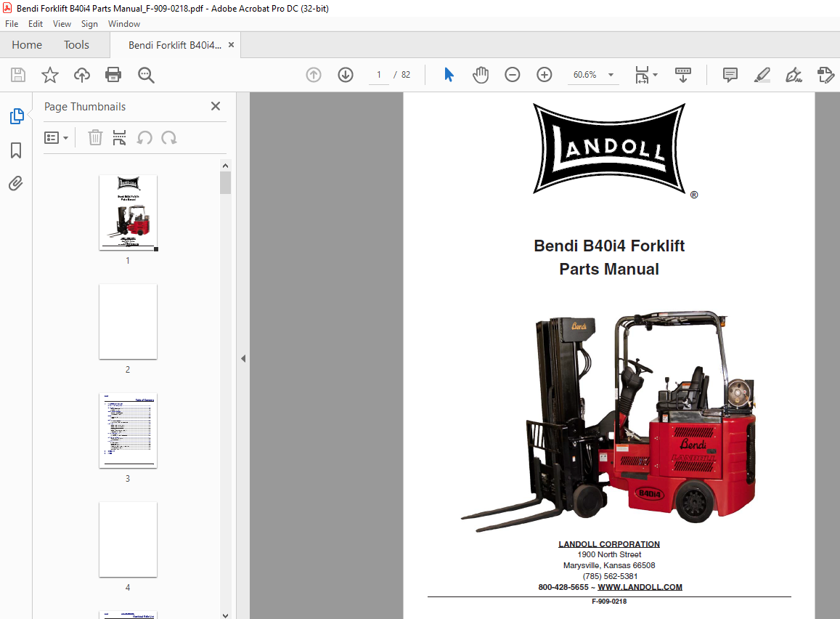Click the Bendi B40i4 Forklift title text
This screenshot has height=619, width=840.
coord(609,246)
